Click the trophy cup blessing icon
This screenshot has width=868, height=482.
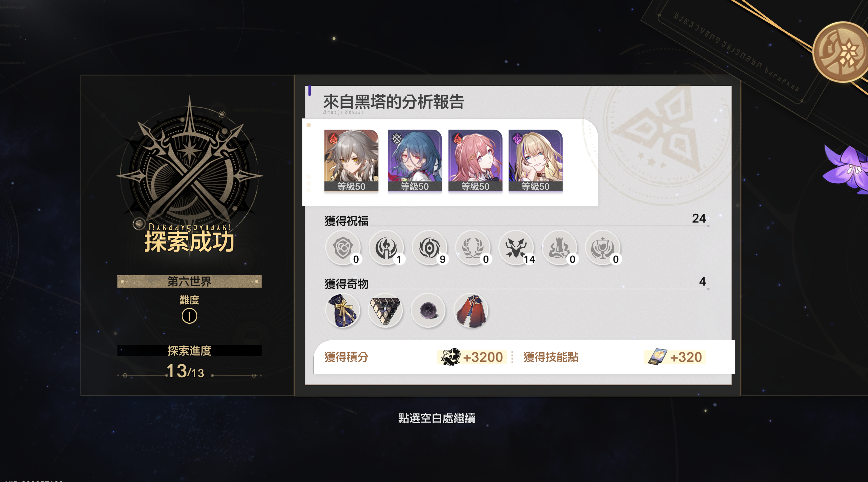coord(603,248)
